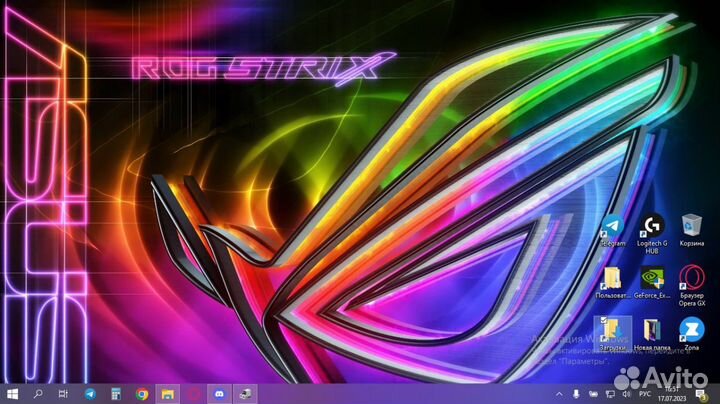Select the Загрузки folder shortcut
The width and height of the screenshot is (720, 404).
tap(613, 334)
